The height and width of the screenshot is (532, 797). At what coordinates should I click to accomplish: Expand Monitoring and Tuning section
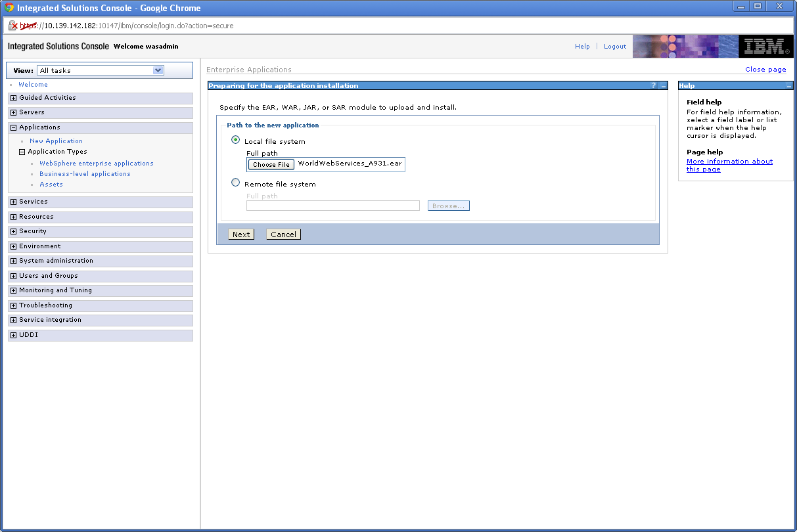[x=13, y=290]
